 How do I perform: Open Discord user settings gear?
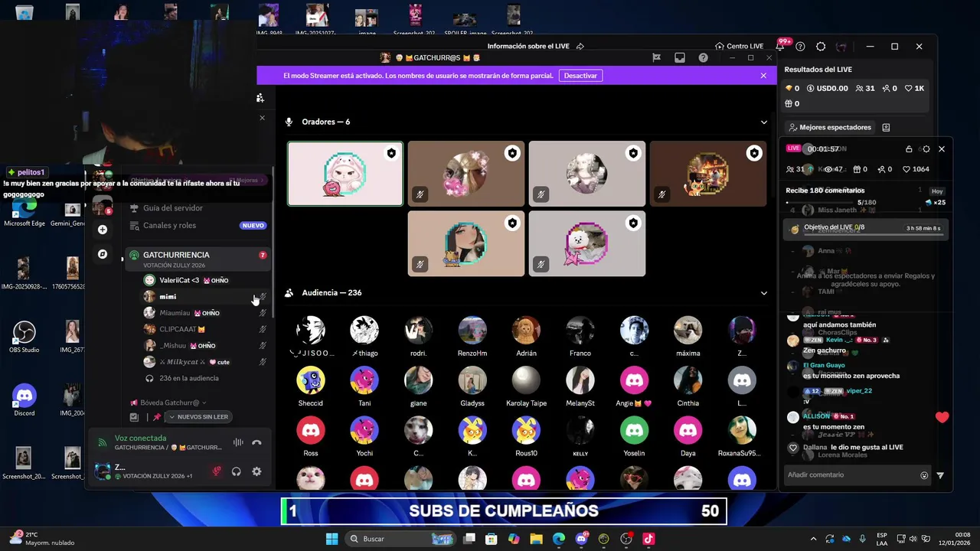256,471
